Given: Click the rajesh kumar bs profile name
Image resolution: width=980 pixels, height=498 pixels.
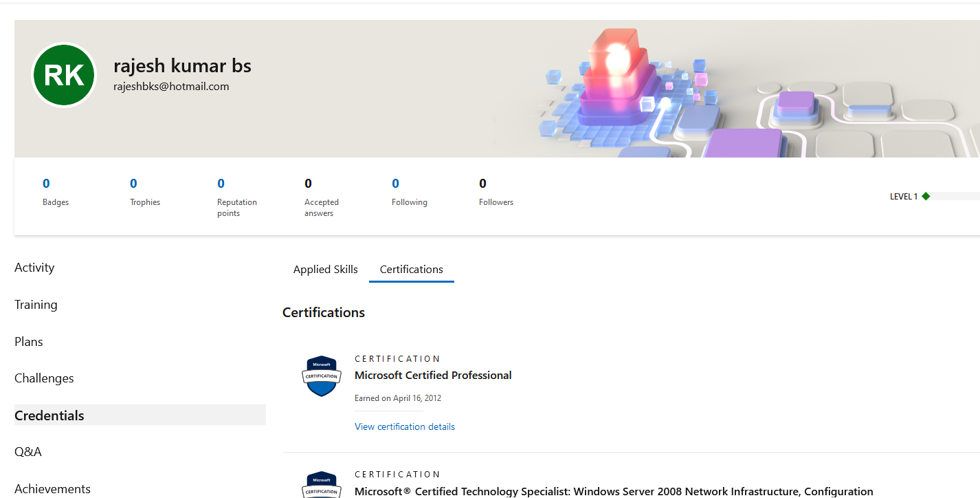Looking at the screenshot, I should (x=182, y=65).
